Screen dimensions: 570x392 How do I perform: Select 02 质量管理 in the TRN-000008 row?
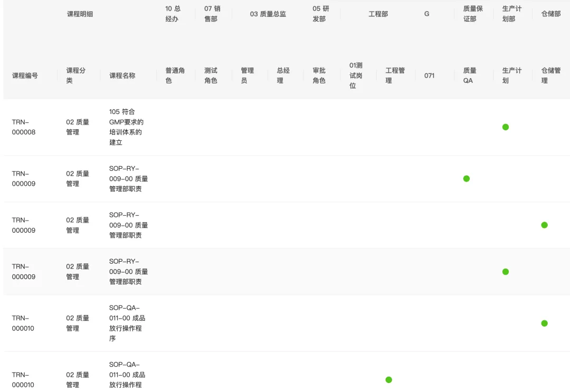tap(78, 127)
